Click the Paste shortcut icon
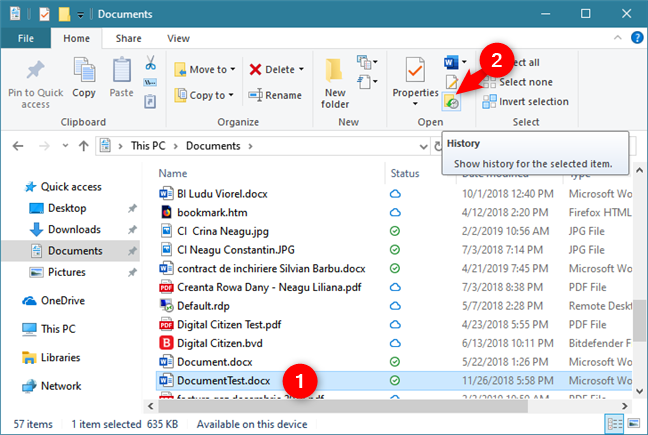The height and width of the screenshot is (435, 648). [x=150, y=101]
